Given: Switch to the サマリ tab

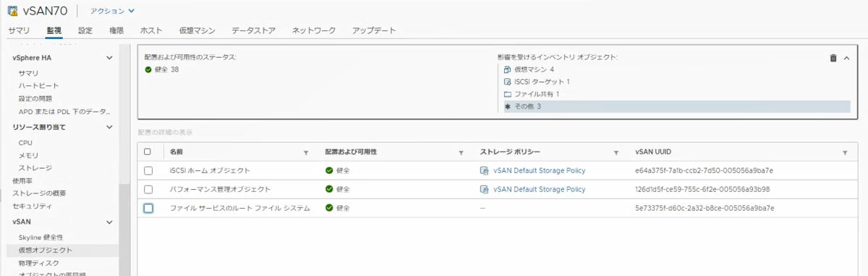Looking at the screenshot, I should click(x=19, y=30).
